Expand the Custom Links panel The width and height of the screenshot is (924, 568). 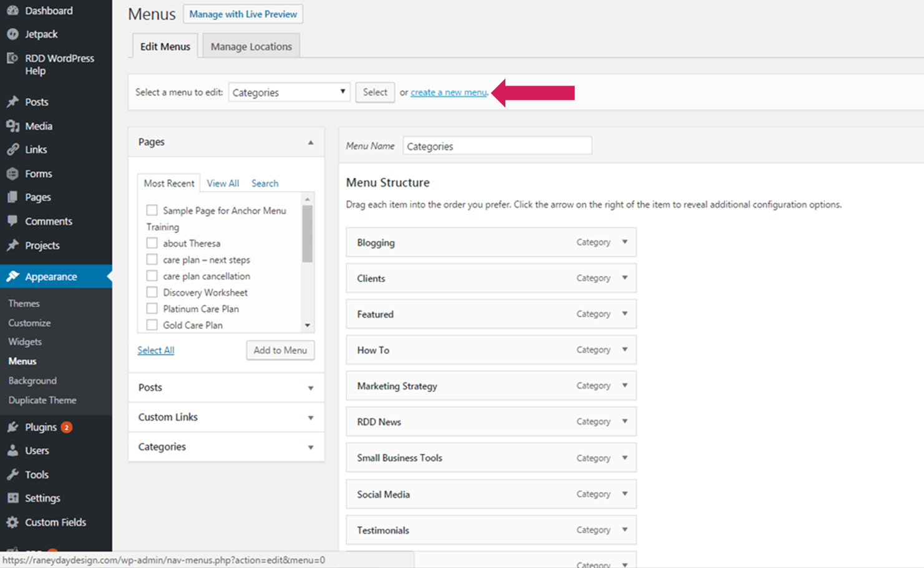[x=311, y=418]
